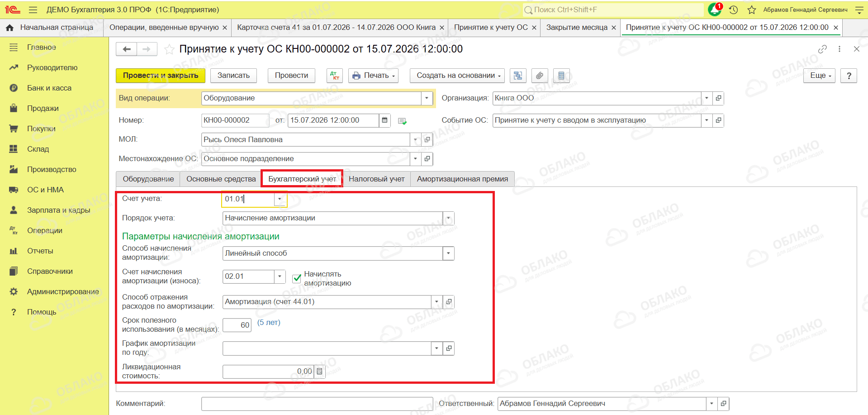868x415 pixels.
Task: Close the Закрытие месяца tab
Action: tap(614, 28)
